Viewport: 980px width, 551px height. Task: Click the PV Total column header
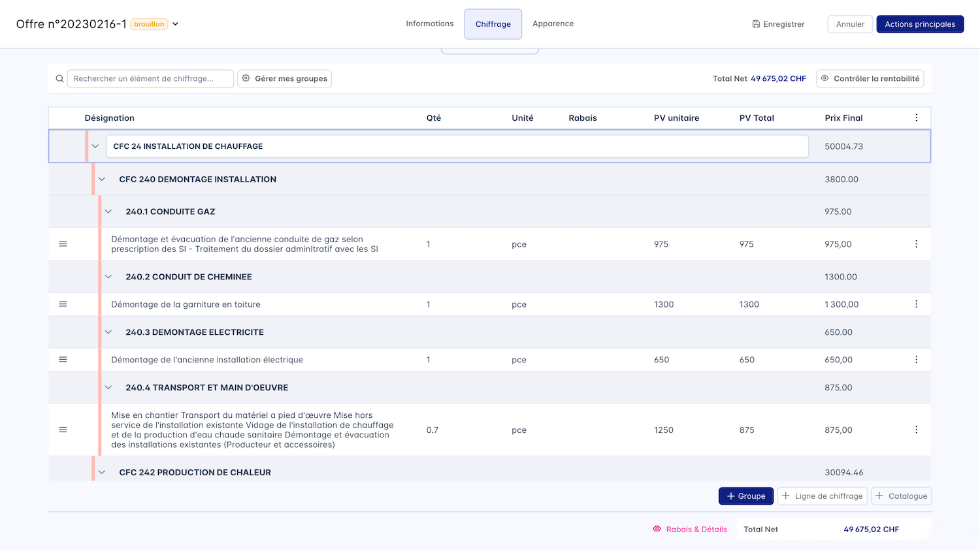pyautogui.click(x=757, y=118)
